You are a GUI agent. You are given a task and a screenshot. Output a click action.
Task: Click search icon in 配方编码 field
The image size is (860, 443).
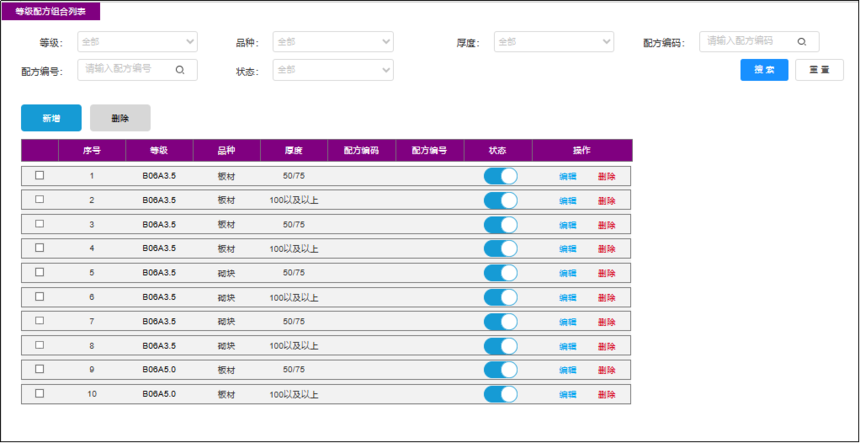[801, 42]
